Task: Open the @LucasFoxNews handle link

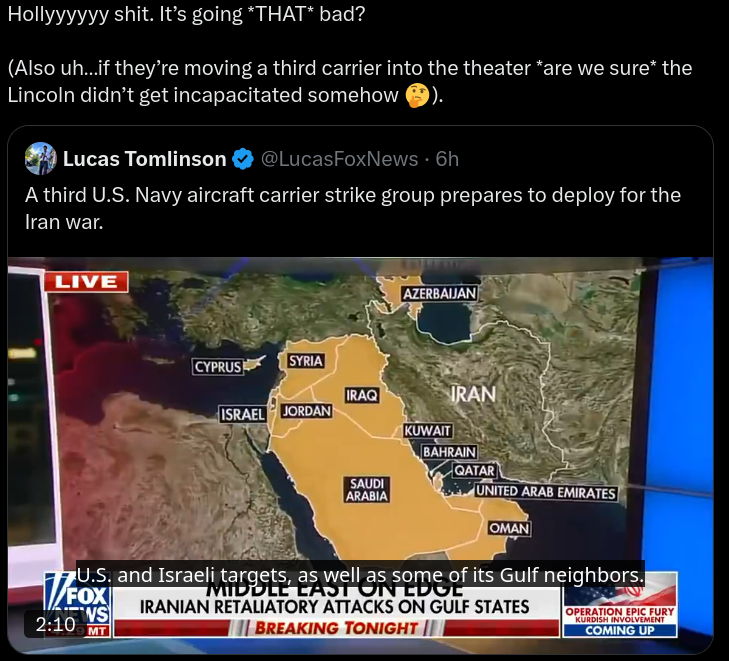Action: pyautogui.click(x=339, y=159)
